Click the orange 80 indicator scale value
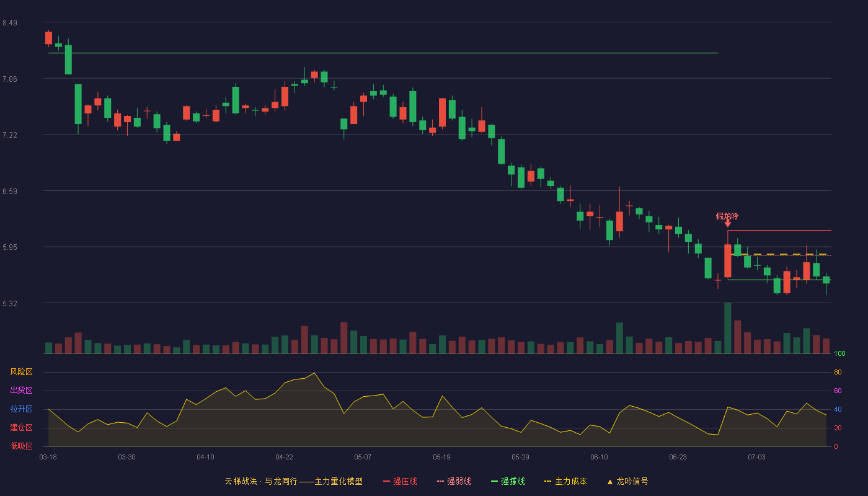The width and height of the screenshot is (868, 496). pyautogui.click(x=838, y=373)
